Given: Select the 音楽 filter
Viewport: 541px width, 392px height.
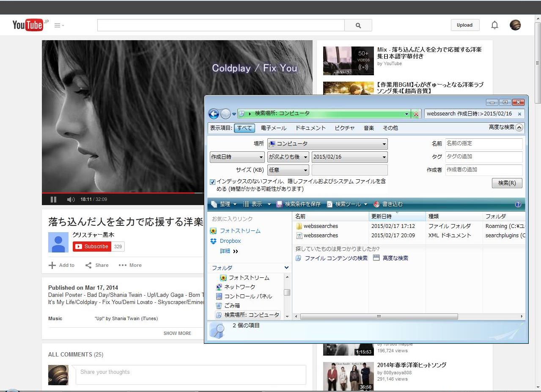Looking at the screenshot, I should point(369,128).
